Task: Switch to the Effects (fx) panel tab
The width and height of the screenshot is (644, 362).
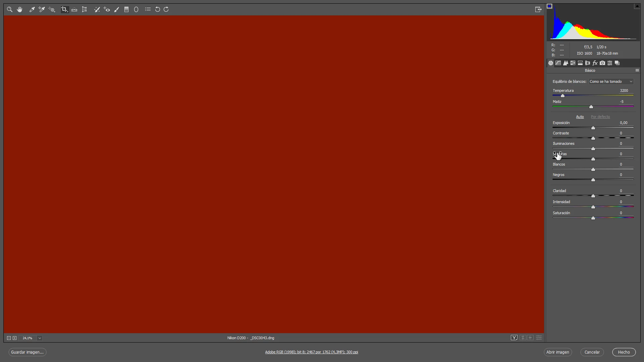Action: 595,63
